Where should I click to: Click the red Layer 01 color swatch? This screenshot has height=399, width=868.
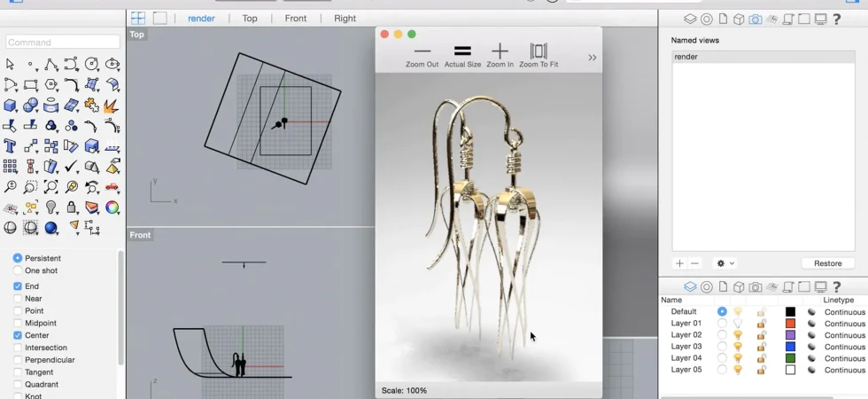[x=790, y=324]
